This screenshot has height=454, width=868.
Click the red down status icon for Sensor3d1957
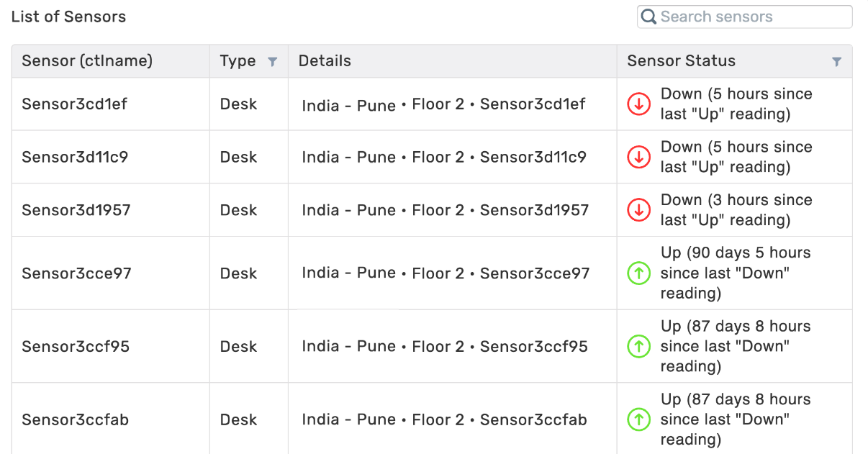[638, 210]
